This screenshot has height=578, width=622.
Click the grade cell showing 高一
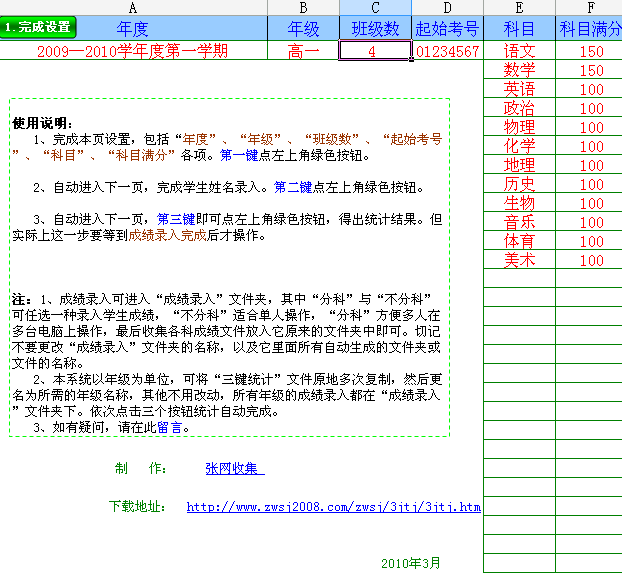coord(304,51)
